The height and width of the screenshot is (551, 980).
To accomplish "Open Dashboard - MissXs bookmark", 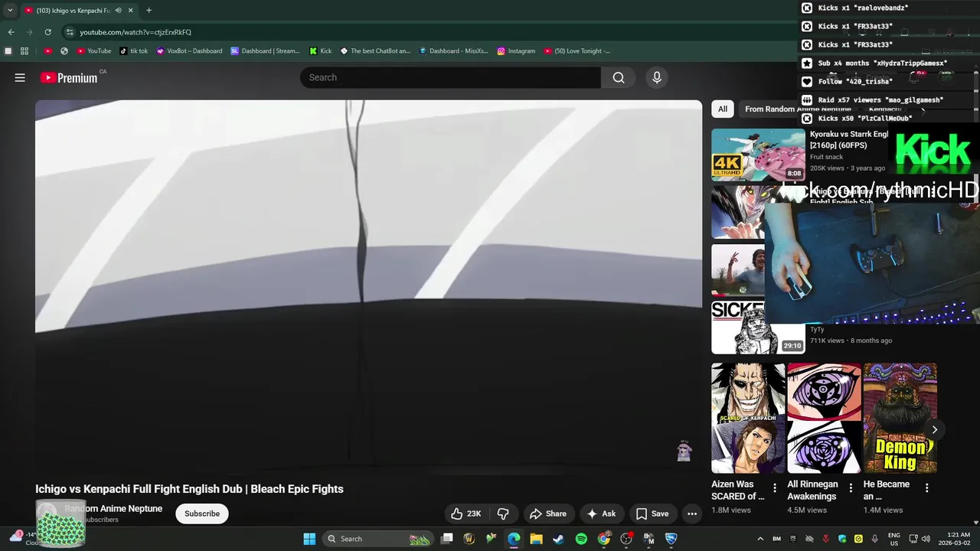I will click(x=453, y=51).
